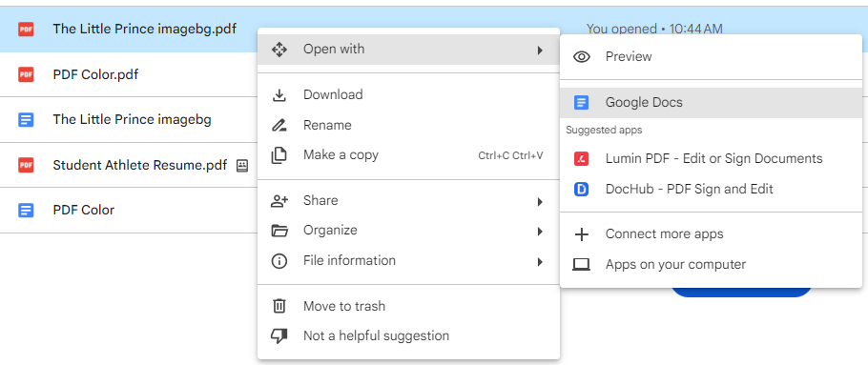Viewport: 868px width, 365px height.
Task: Open the Organize menu entry
Action: click(408, 231)
